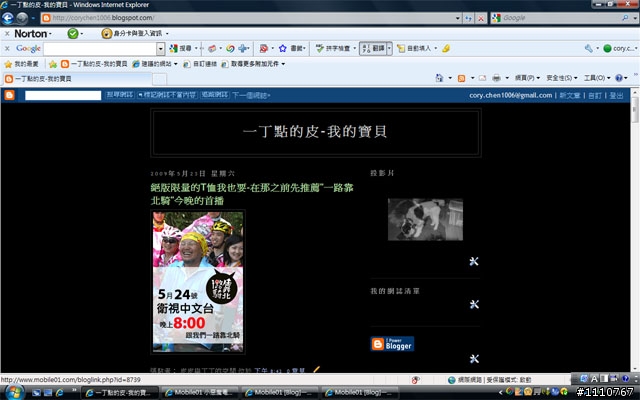Click the I Power Blogger badge
This screenshot has width=640, height=400.
tap(392, 344)
